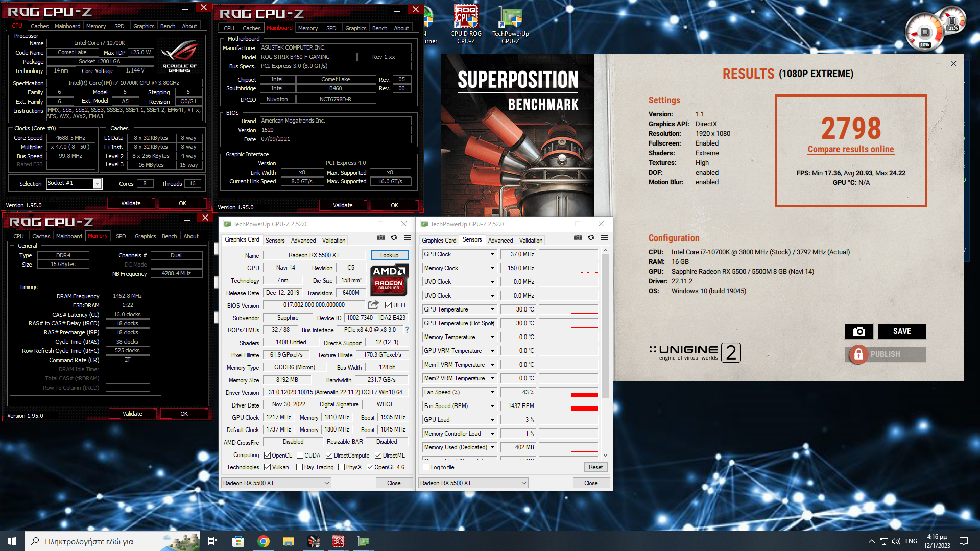Click OK in CPU-Z Memory window
This screenshot has width=980, height=551.
(184, 414)
